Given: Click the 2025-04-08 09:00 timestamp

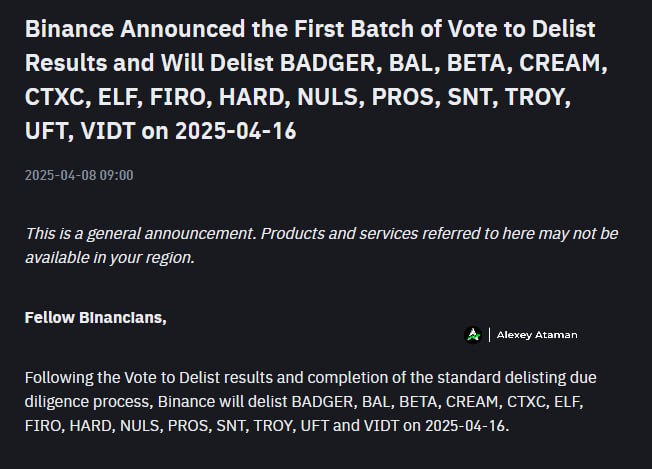Looking at the screenshot, I should (79, 175).
